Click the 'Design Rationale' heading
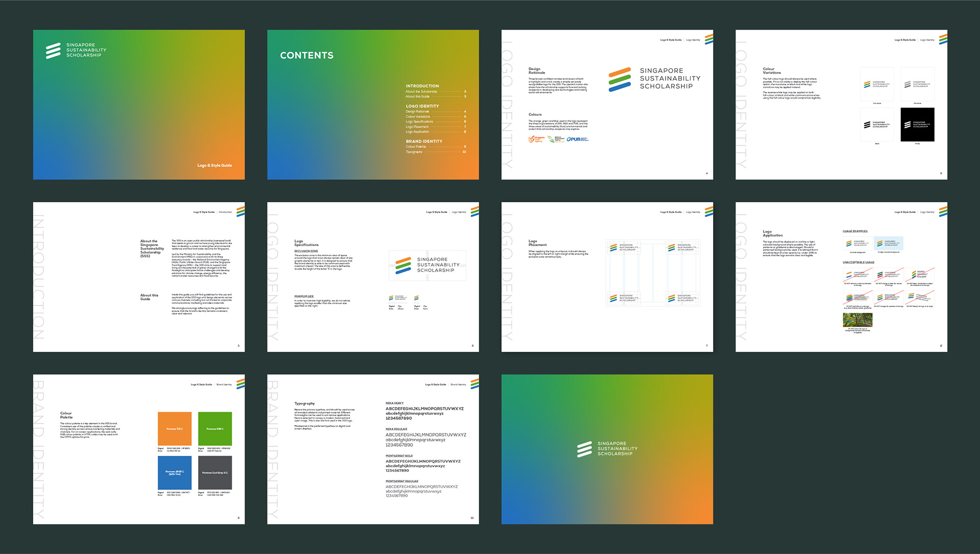This screenshot has height=554, width=980. pos(536,70)
